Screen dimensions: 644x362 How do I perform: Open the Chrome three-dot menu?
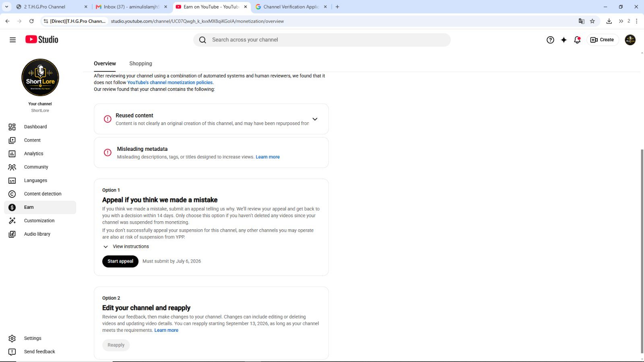tap(636, 21)
